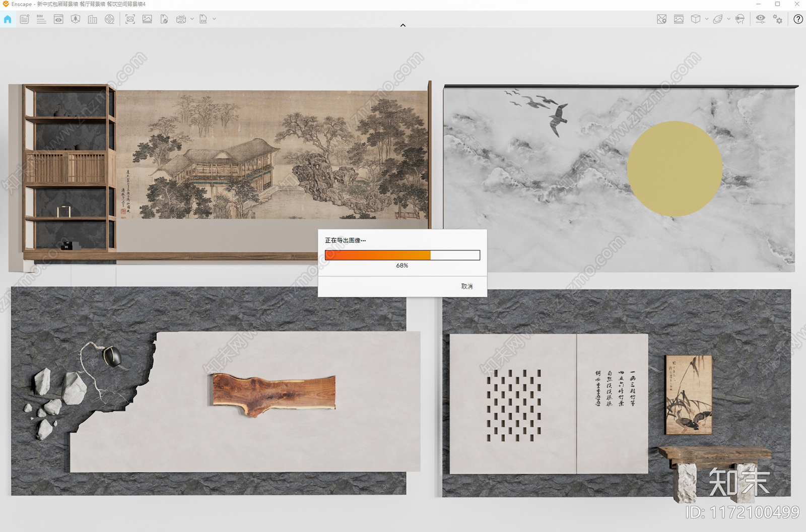Toggle the safe frame image icon
The width and height of the screenshot is (806, 532).
point(679,19)
